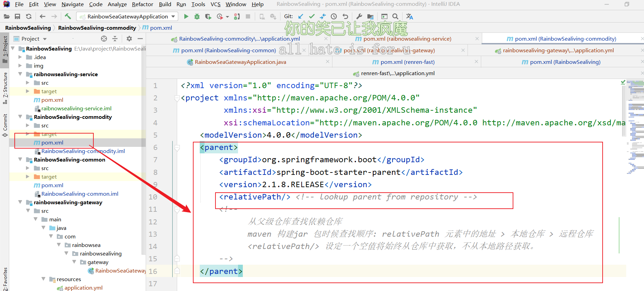The width and height of the screenshot is (644, 291).
Task: Open the Refactor menu
Action: (142, 4)
